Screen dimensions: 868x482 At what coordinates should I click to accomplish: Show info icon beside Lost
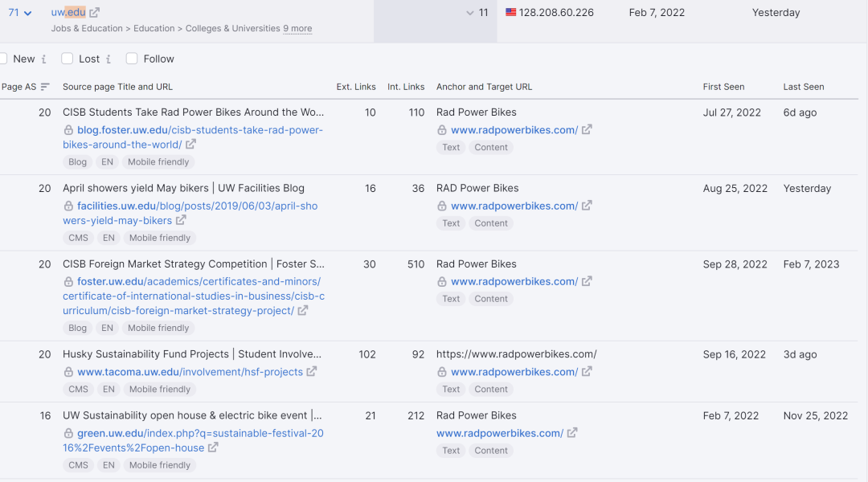pos(108,59)
